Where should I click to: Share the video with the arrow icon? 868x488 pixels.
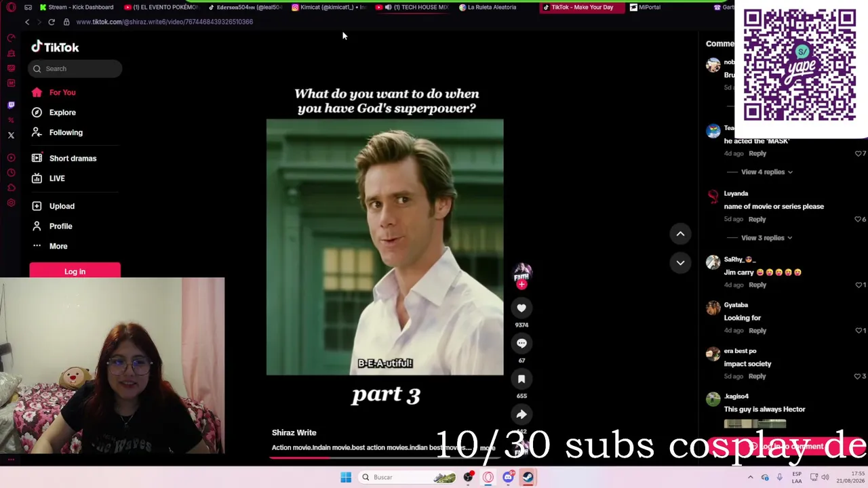(521, 414)
